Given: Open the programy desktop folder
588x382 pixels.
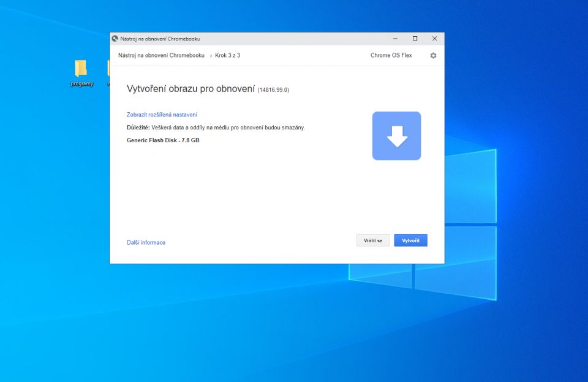Looking at the screenshot, I should click(x=81, y=74).
